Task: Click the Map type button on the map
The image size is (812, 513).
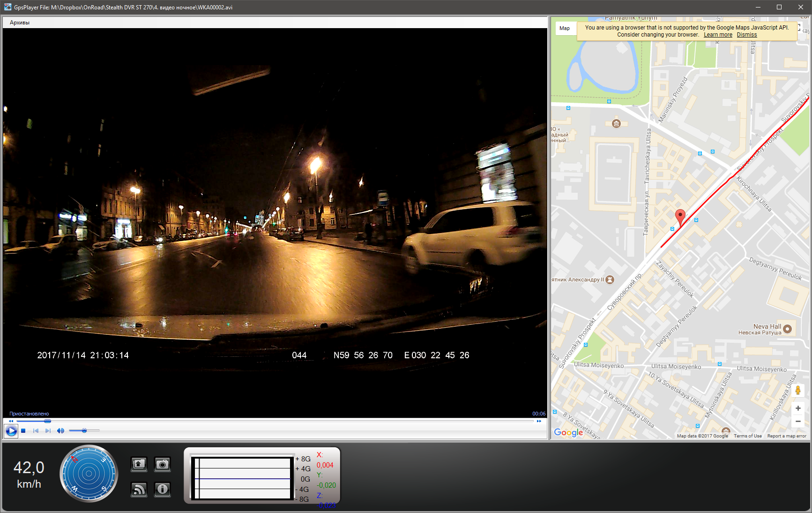Action: [565, 28]
